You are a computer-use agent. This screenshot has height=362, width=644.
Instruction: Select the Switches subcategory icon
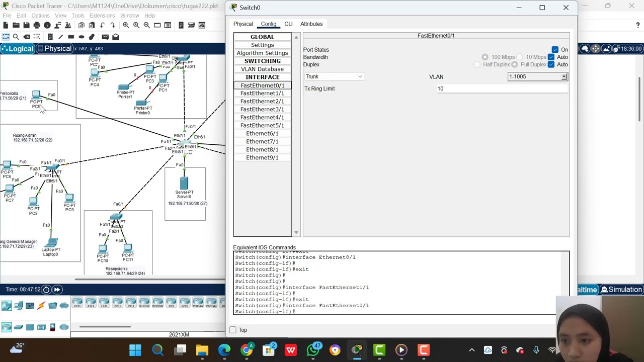coord(18,327)
